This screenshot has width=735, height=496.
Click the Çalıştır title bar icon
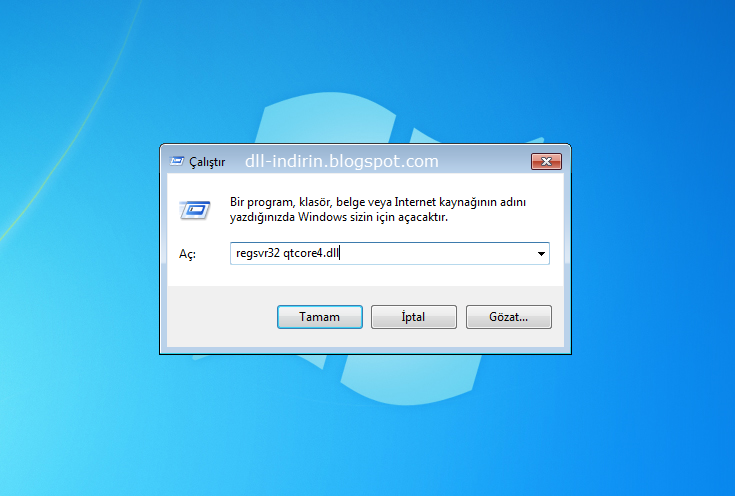coord(177,162)
